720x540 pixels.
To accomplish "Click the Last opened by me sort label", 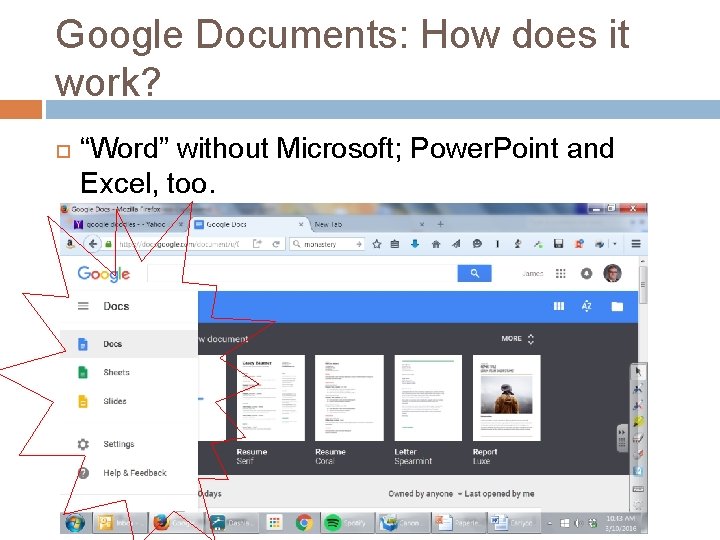I will pyautogui.click(x=499, y=494).
